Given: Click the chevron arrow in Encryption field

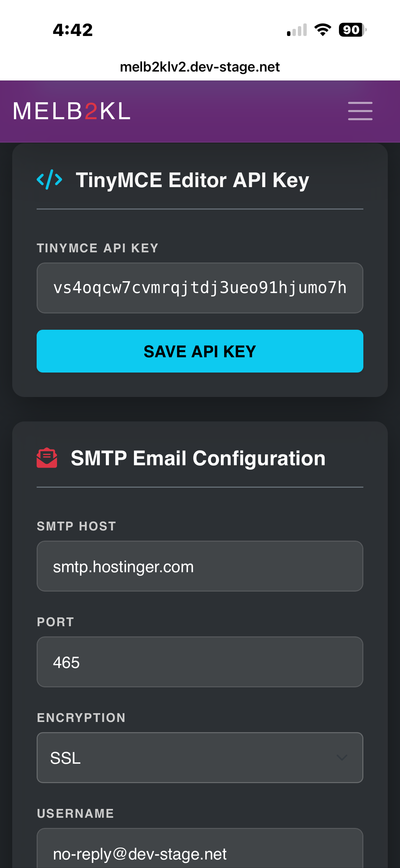Looking at the screenshot, I should click(x=342, y=758).
